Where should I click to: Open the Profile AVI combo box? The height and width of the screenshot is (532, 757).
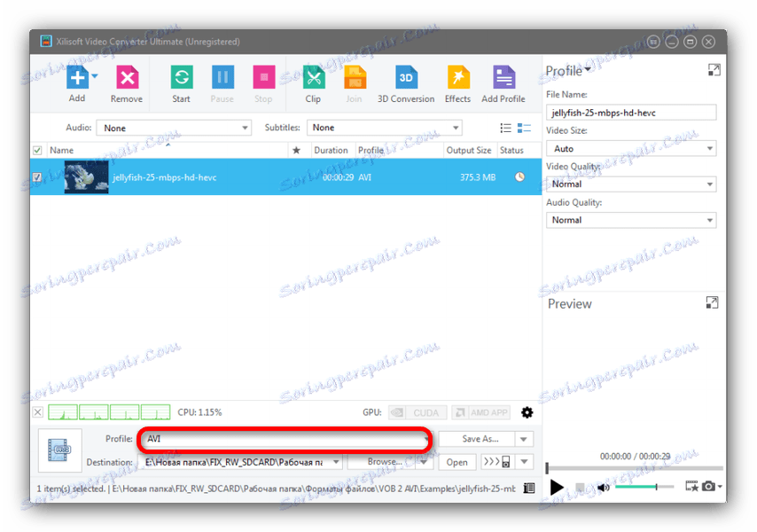[x=285, y=439]
